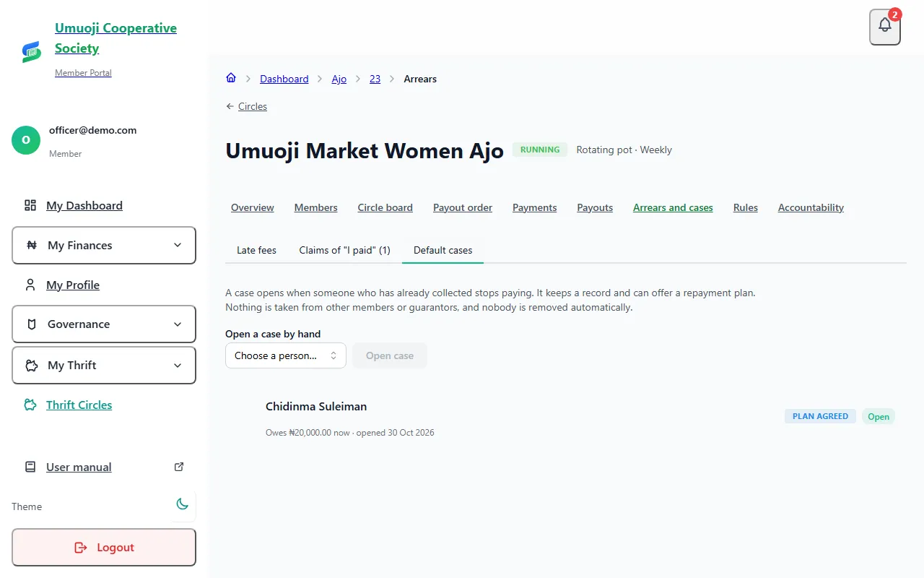This screenshot has height=578, width=924.
Task: Open the notifications bell
Action: 885,27
